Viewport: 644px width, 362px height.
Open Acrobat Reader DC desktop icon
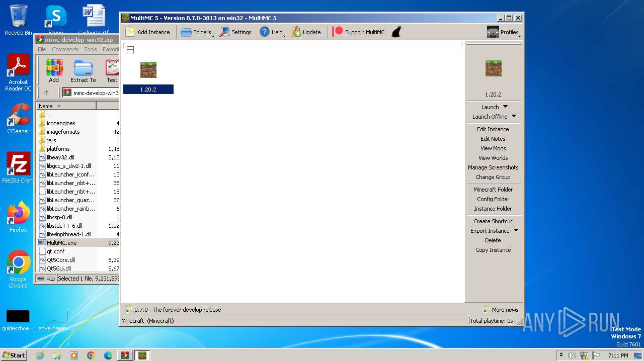pyautogui.click(x=18, y=73)
